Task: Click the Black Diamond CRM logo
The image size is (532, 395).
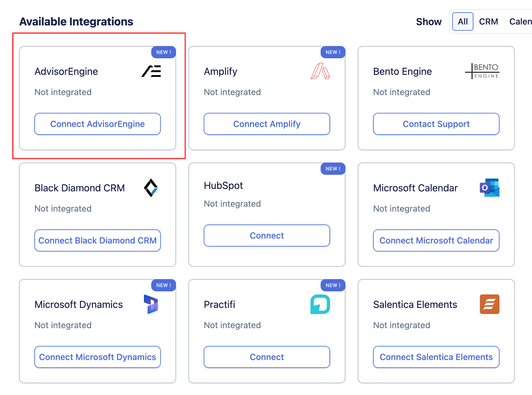Action: (151, 188)
